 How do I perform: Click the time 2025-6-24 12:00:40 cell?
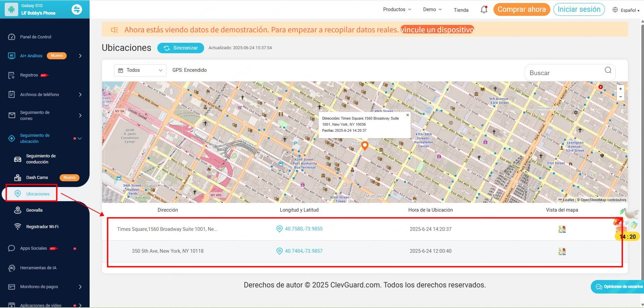[430, 251]
